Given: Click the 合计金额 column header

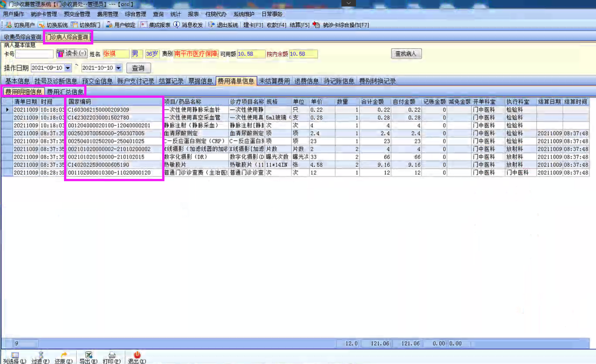Looking at the screenshot, I should (375, 102).
